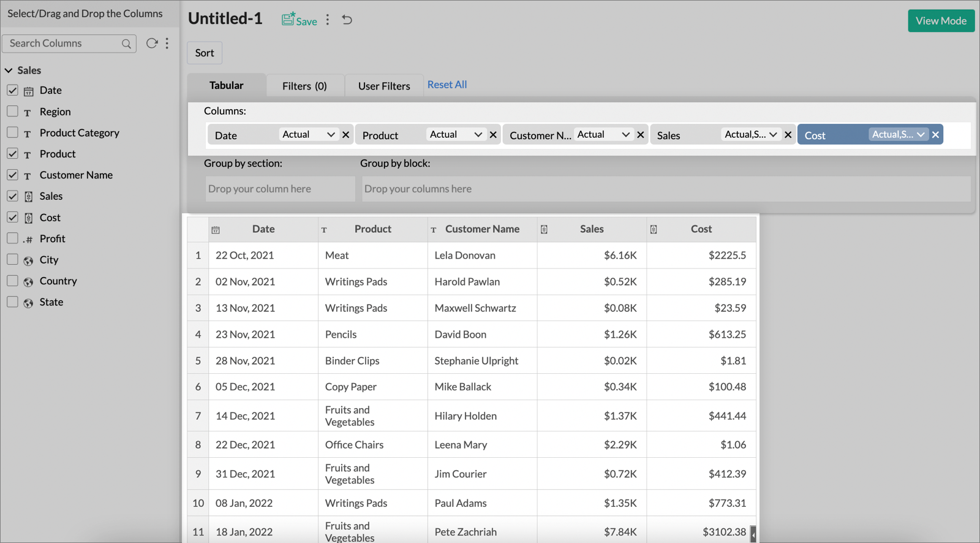This screenshot has height=543, width=980.
Task: Switch to the Filters (0) tab
Action: [x=304, y=86]
